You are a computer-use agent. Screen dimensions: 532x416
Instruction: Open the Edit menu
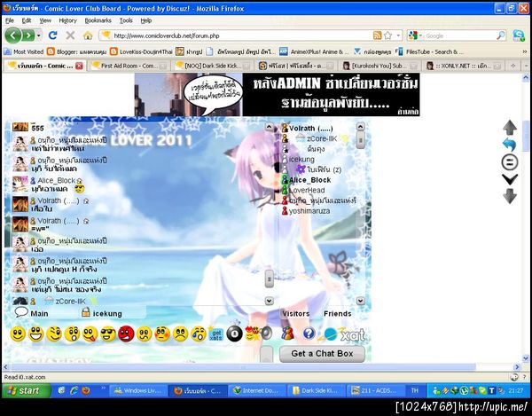coord(27,20)
